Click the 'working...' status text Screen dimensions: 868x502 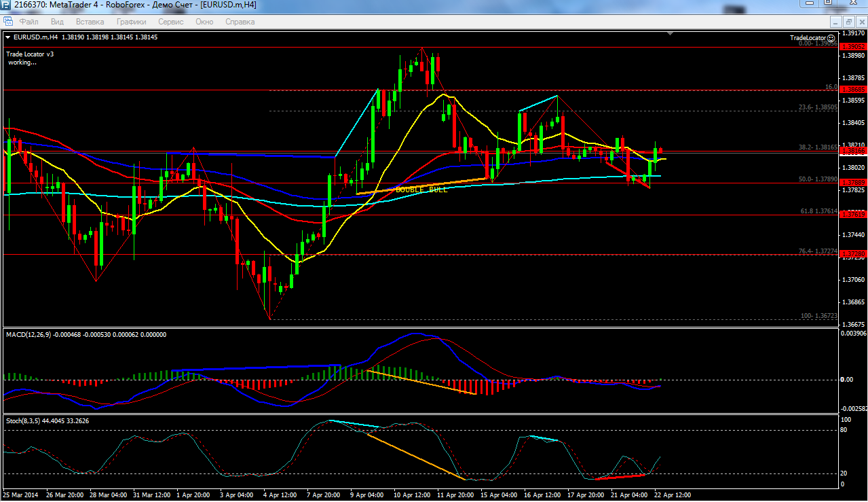pos(22,62)
